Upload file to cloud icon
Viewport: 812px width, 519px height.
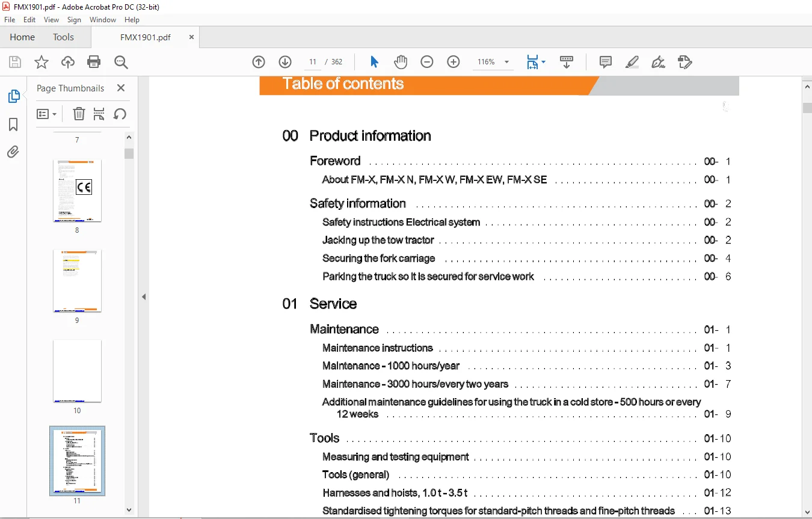[x=68, y=62]
